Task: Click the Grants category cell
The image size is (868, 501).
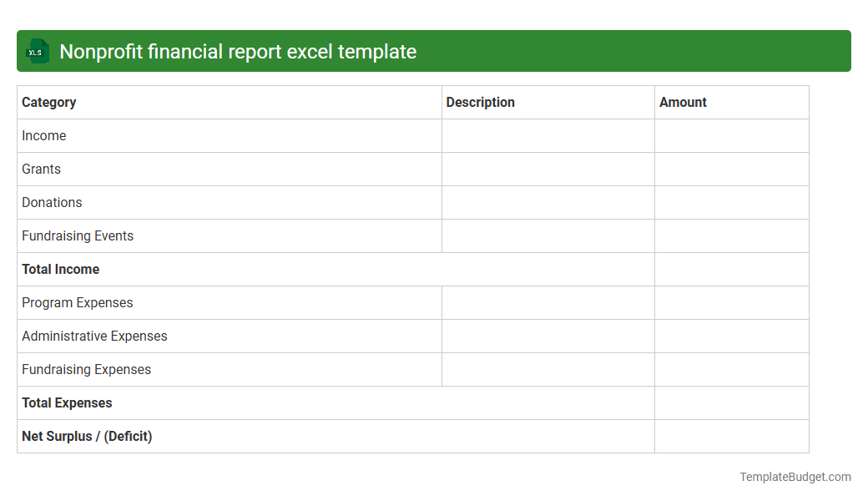Action: tap(41, 169)
